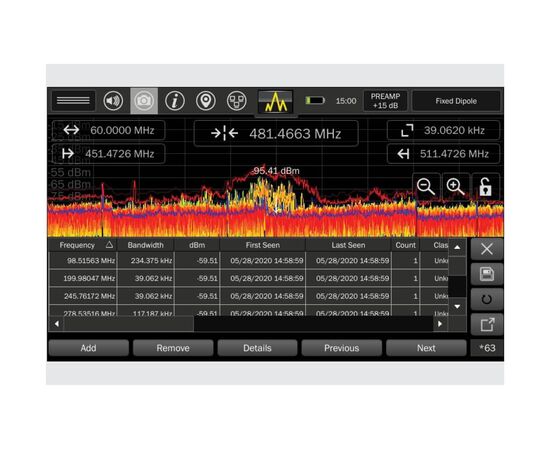The image size is (550, 450).
Task: Toggle the PREAMP +15 dB setting
Action: (385, 101)
